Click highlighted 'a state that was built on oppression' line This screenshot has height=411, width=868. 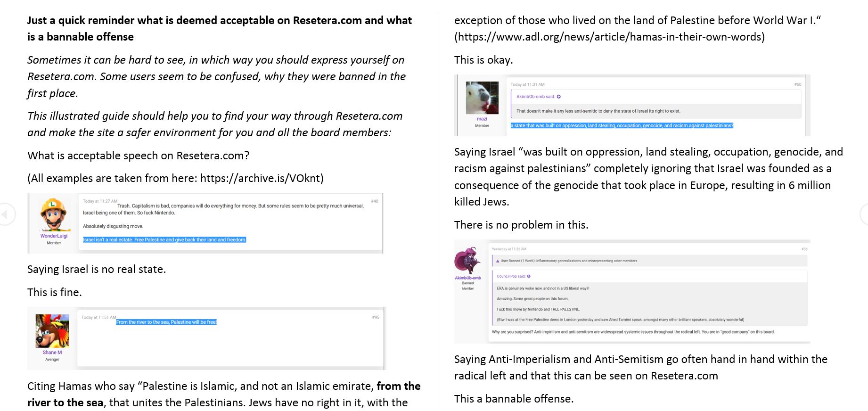click(x=622, y=125)
